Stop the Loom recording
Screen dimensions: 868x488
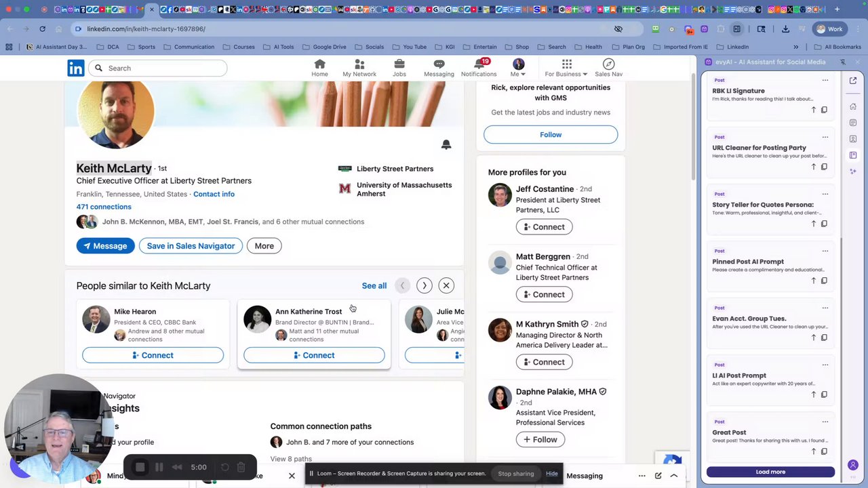pyautogui.click(x=140, y=467)
